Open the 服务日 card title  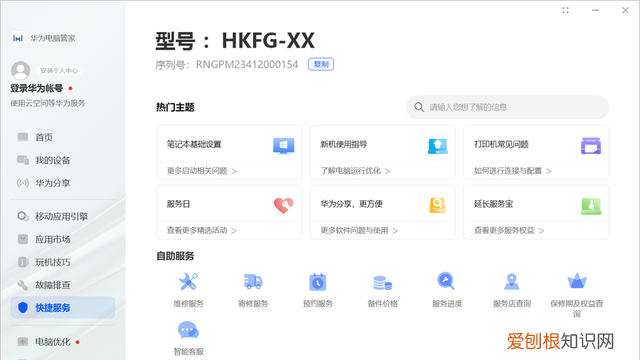click(x=178, y=204)
